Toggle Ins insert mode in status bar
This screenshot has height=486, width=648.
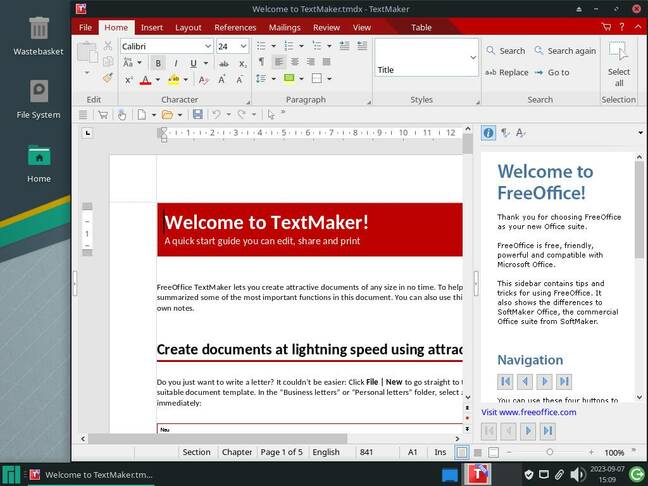[x=440, y=452]
